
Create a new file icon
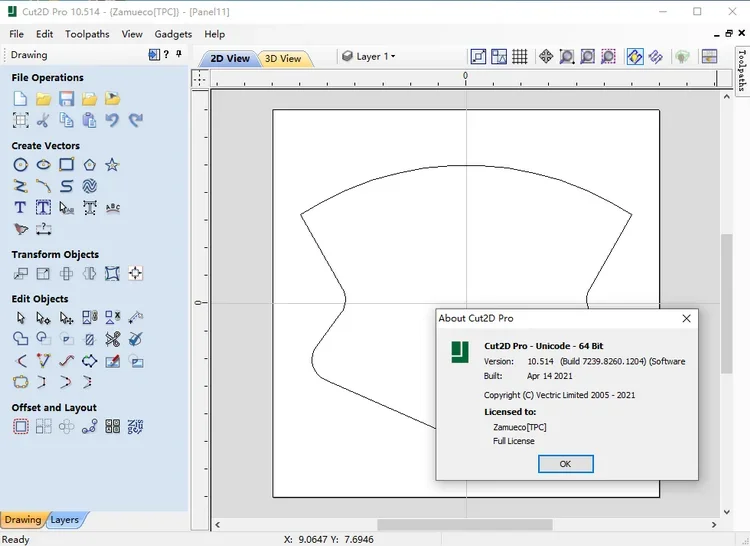(20, 99)
